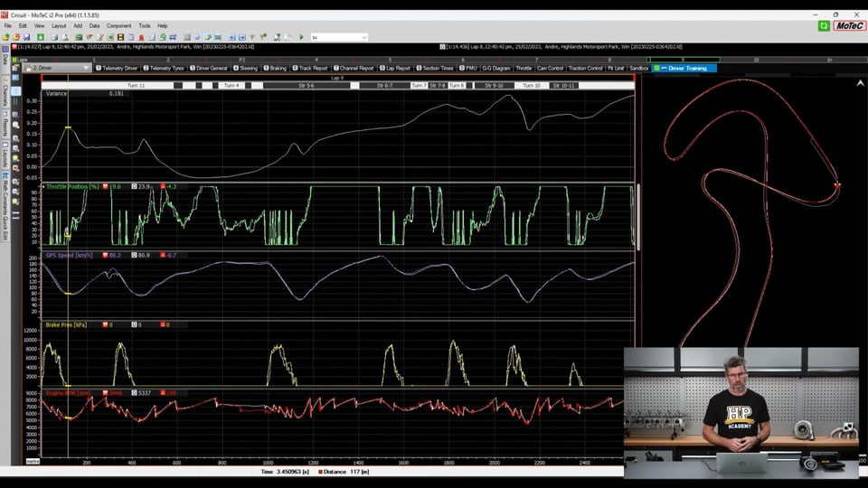This screenshot has width=868, height=488.
Task: Click the blue save disk toolbar icon
Action: pyautogui.click(x=26, y=37)
